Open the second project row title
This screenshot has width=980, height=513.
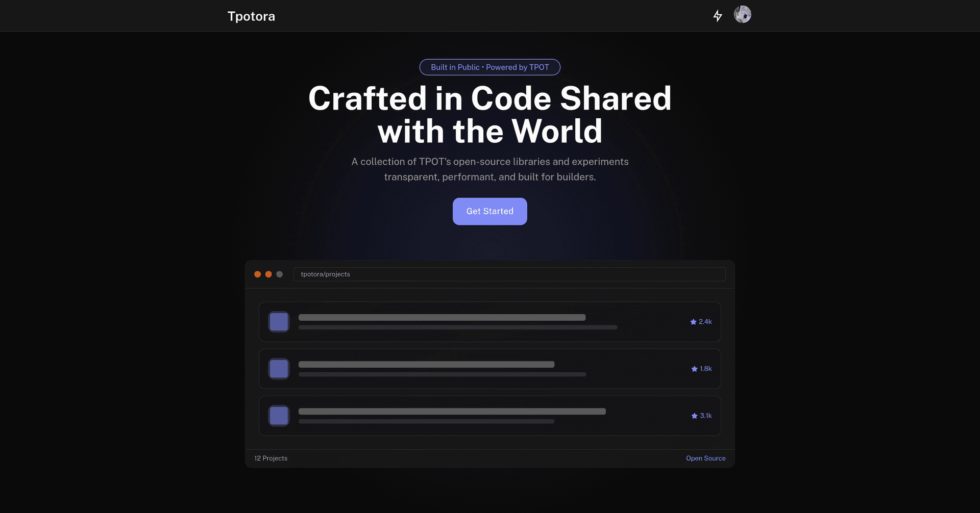[x=426, y=365]
